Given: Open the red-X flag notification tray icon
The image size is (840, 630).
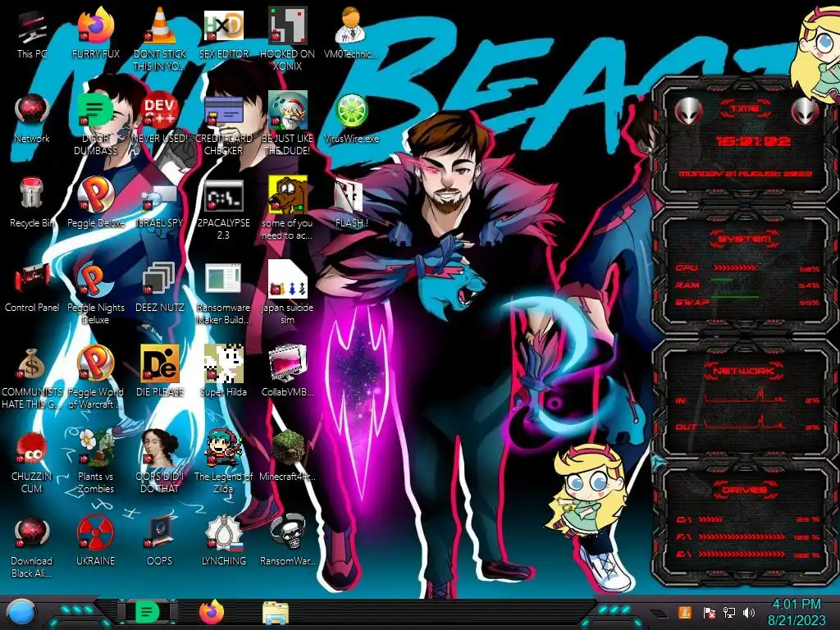Looking at the screenshot, I should (x=709, y=613).
